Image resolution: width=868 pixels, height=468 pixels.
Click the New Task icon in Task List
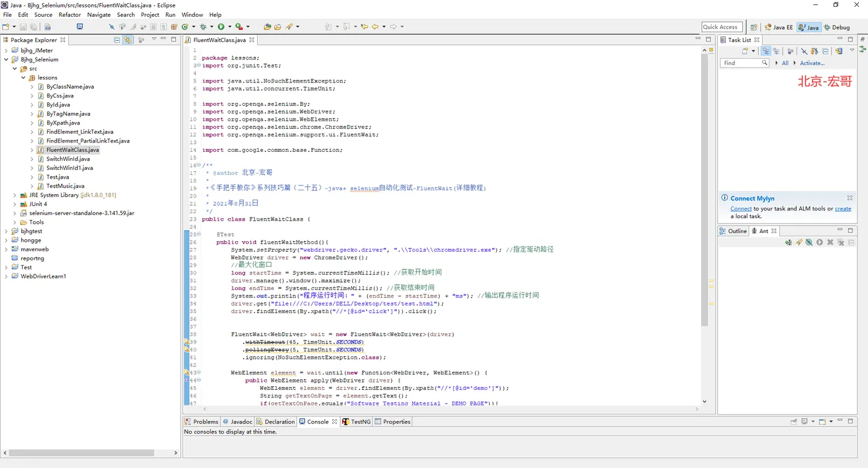tap(745, 51)
